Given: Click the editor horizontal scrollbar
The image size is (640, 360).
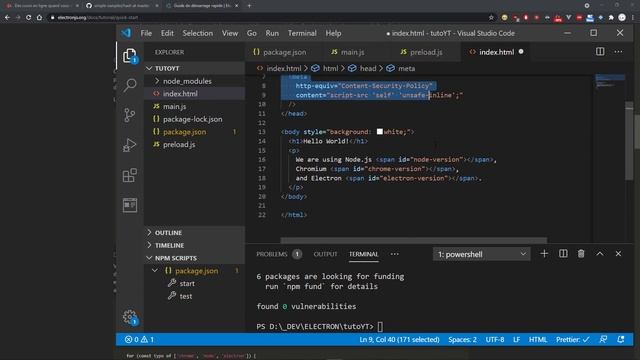Looking at the screenshot, I should pos(413,240).
